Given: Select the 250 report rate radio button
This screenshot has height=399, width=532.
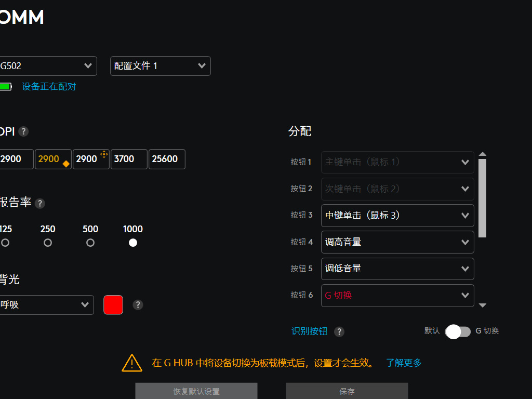Looking at the screenshot, I should pos(48,243).
